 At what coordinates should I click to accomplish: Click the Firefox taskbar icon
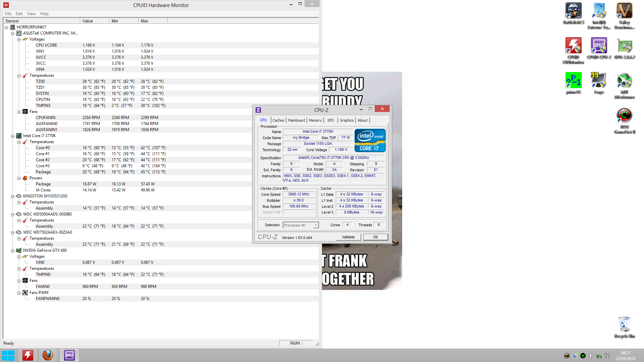[x=48, y=355]
